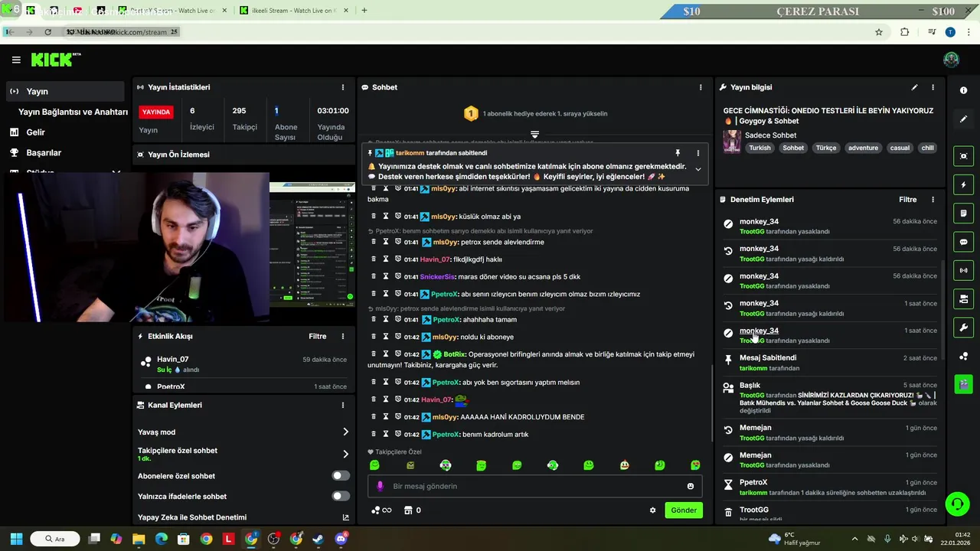Expand Takipçilere özel sohbet arrow
Image resolution: width=980 pixels, height=551 pixels.
point(345,454)
